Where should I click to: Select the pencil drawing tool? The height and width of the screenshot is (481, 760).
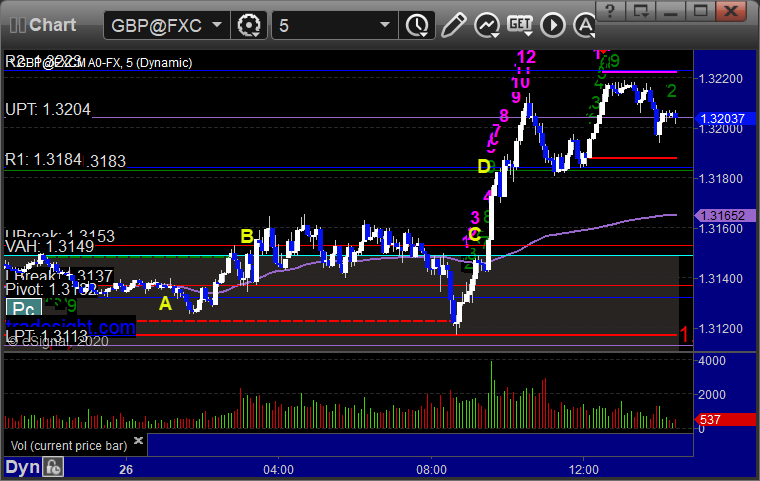coord(454,25)
